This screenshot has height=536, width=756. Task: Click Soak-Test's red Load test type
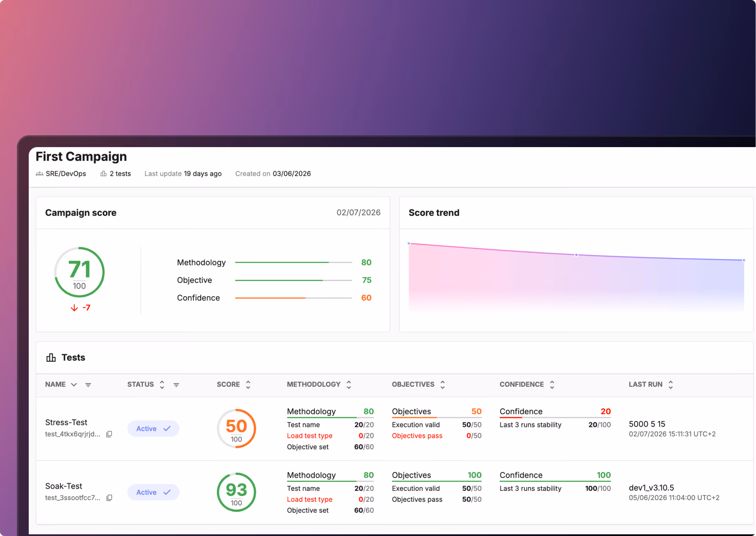[310, 500]
